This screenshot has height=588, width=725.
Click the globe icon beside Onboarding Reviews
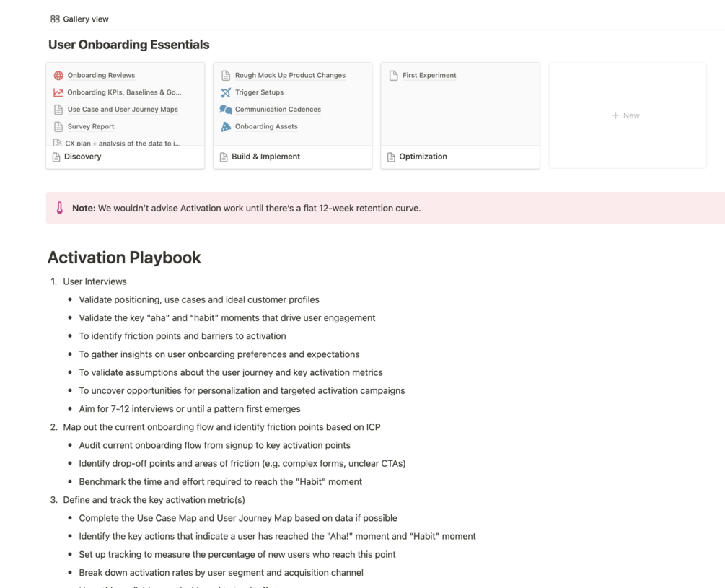tap(58, 75)
